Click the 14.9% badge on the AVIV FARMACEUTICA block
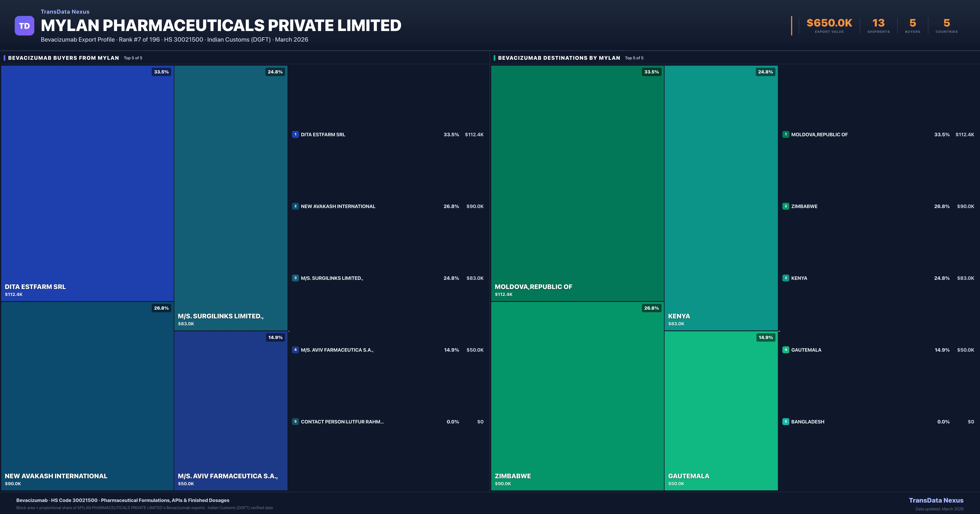980x514 pixels. [275, 338]
